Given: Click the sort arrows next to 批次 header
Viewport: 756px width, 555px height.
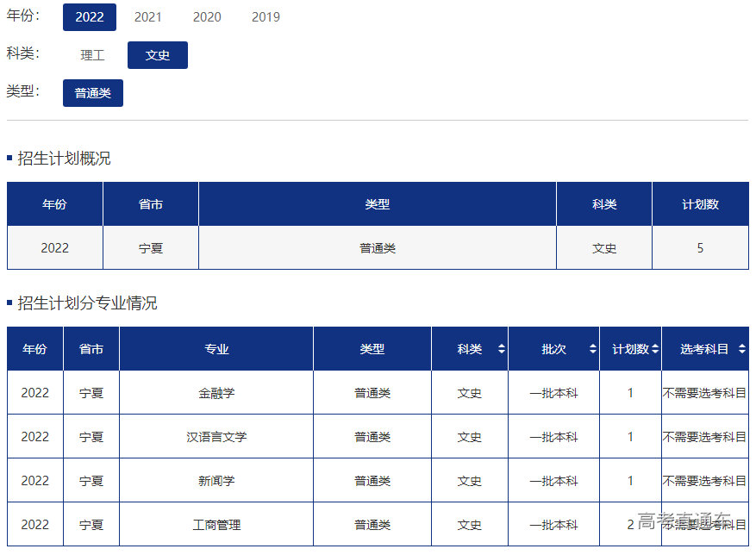Looking at the screenshot, I should pos(592,349).
